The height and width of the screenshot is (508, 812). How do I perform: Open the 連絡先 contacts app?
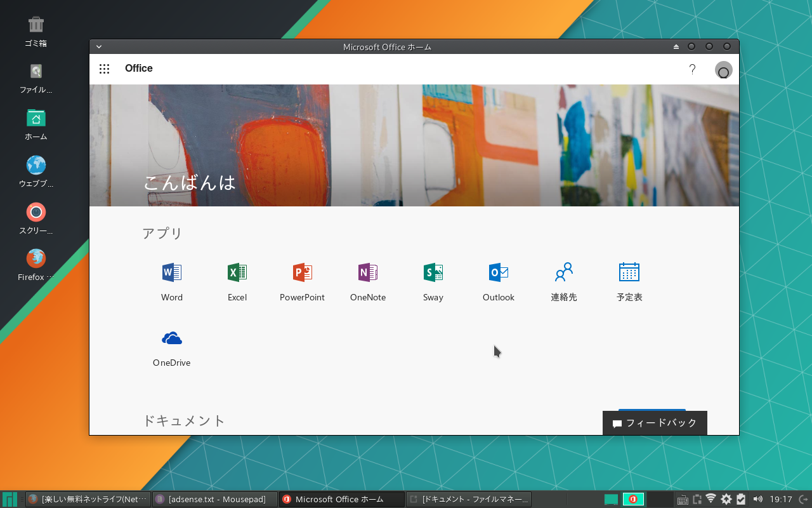(564, 282)
